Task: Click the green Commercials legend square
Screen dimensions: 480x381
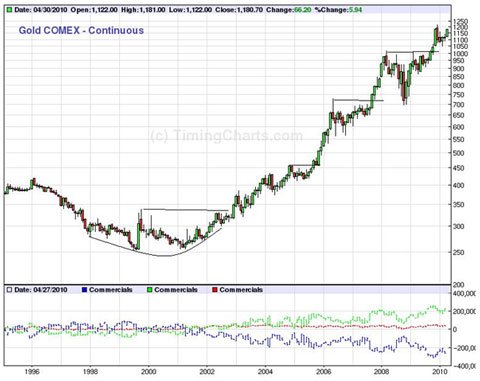Action: 150,290
